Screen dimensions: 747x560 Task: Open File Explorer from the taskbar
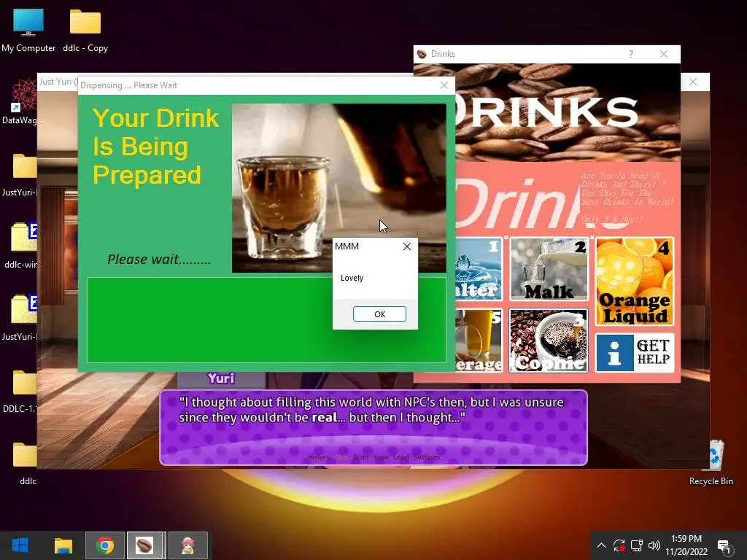[x=63, y=545]
